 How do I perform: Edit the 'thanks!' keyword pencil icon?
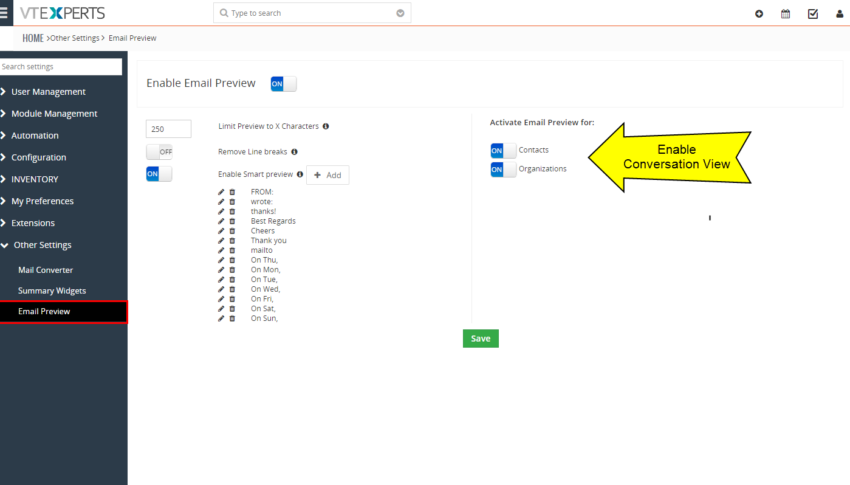pyautogui.click(x=221, y=211)
